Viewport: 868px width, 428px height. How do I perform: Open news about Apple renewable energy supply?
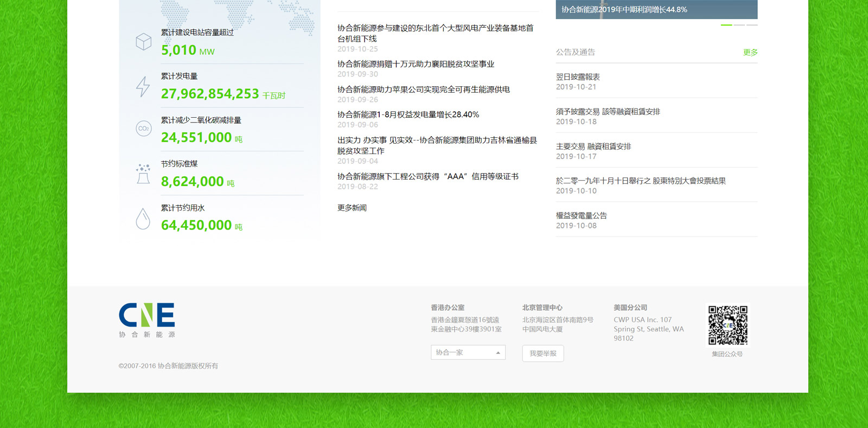tap(423, 90)
